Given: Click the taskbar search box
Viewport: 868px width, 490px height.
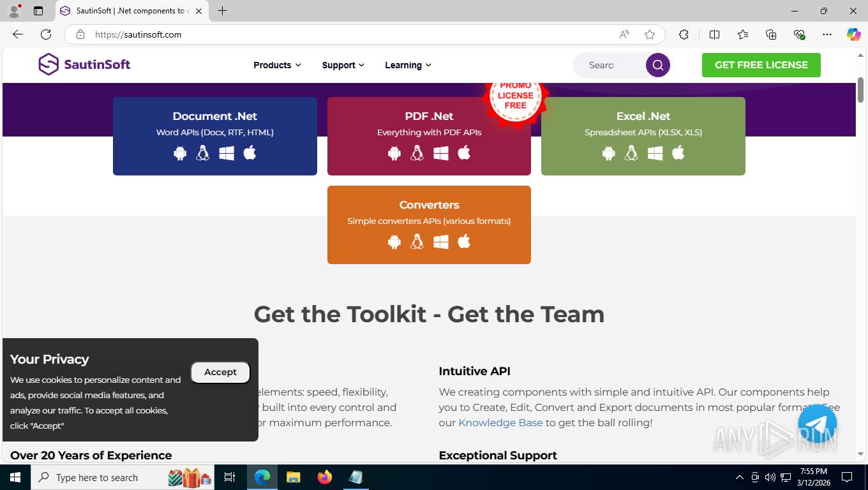Looking at the screenshot, I should click(123, 477).
